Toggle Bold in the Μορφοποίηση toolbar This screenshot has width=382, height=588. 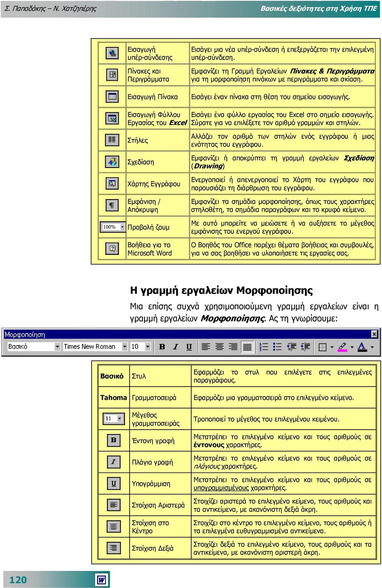point(162,347)
